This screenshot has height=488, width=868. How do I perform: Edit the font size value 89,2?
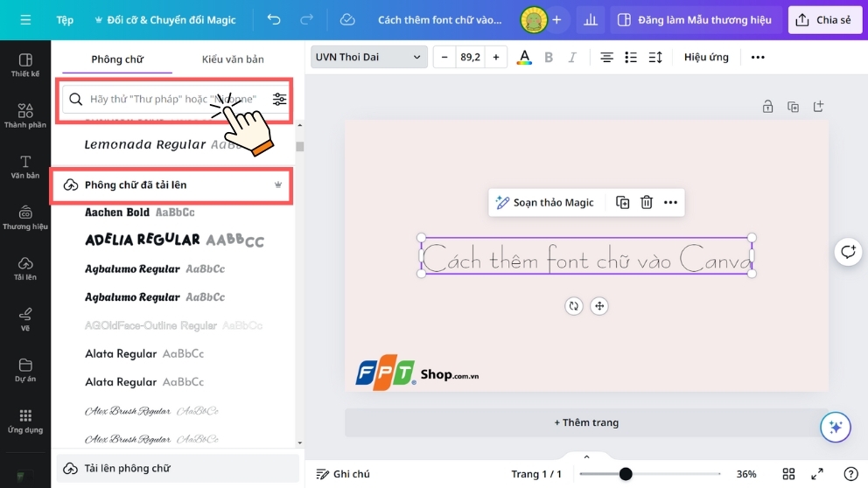point(470,57)
